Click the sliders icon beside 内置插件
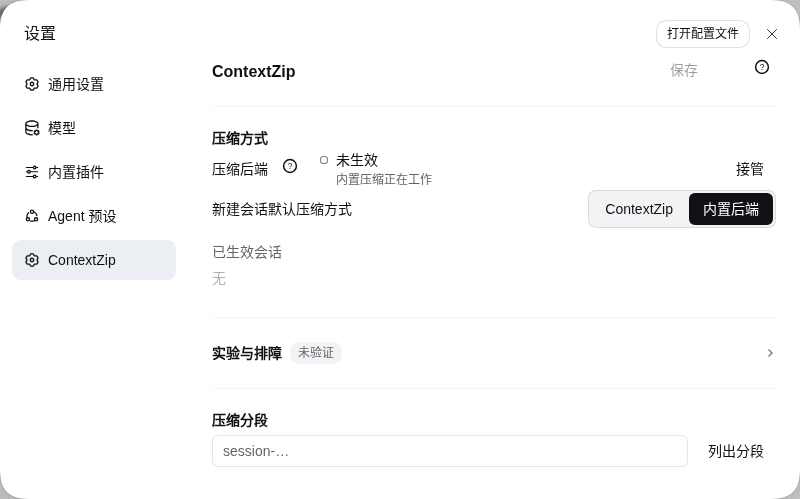The height and width of the screenshot is (499, 800). (32, 172)
